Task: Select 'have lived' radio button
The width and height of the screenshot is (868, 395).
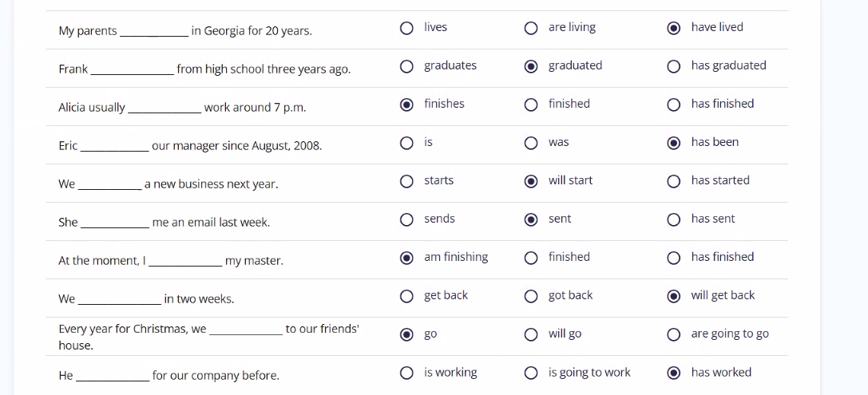Action: [x=674, y=28]
